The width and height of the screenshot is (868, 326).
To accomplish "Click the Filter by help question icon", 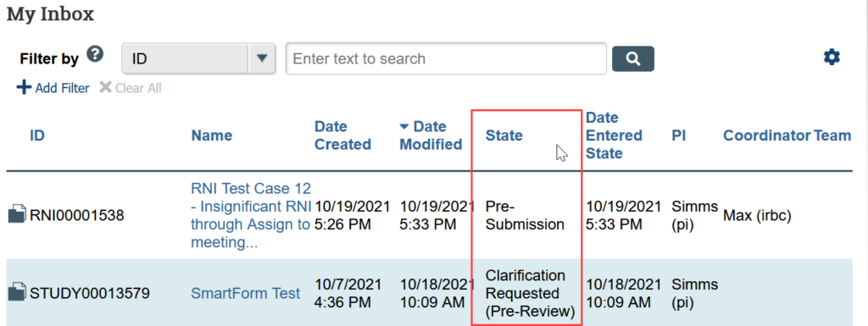I will point(95,54).
